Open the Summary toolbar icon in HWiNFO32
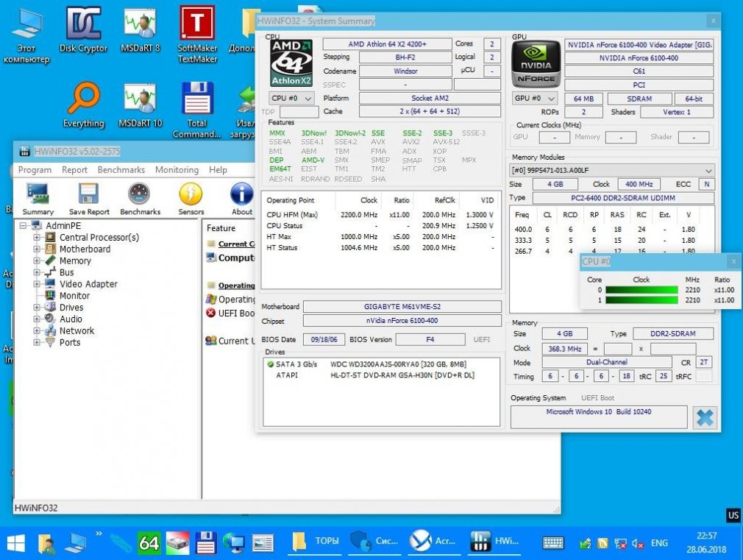Screen dimensions: 743x560 point(38,199)
